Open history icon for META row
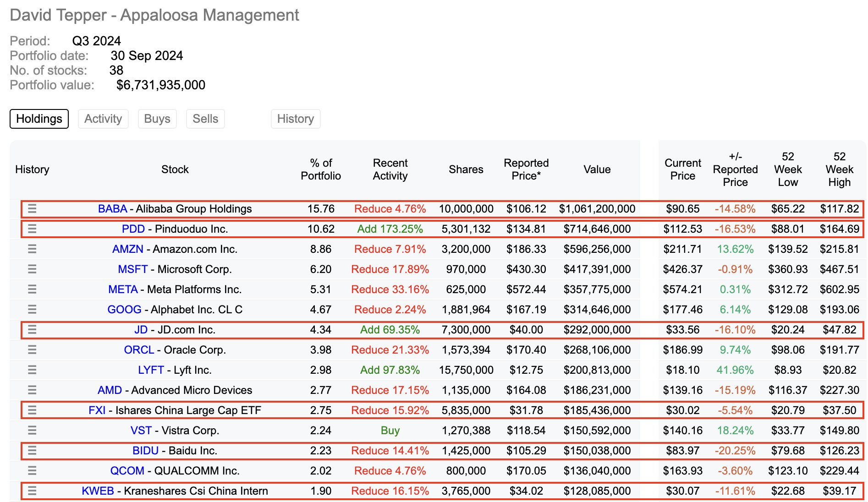The width and height of the screenshot is (868, 502). point(32,289)
